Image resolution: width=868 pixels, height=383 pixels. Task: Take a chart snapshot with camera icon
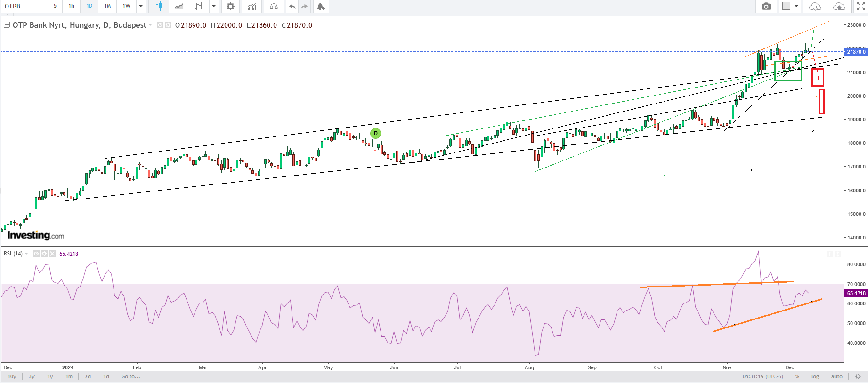point(766,6)
